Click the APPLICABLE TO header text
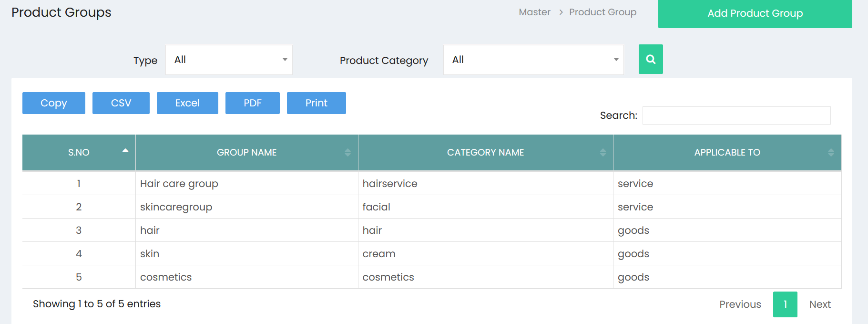This screenshot has height=324, width=868. tap(727, 152)
